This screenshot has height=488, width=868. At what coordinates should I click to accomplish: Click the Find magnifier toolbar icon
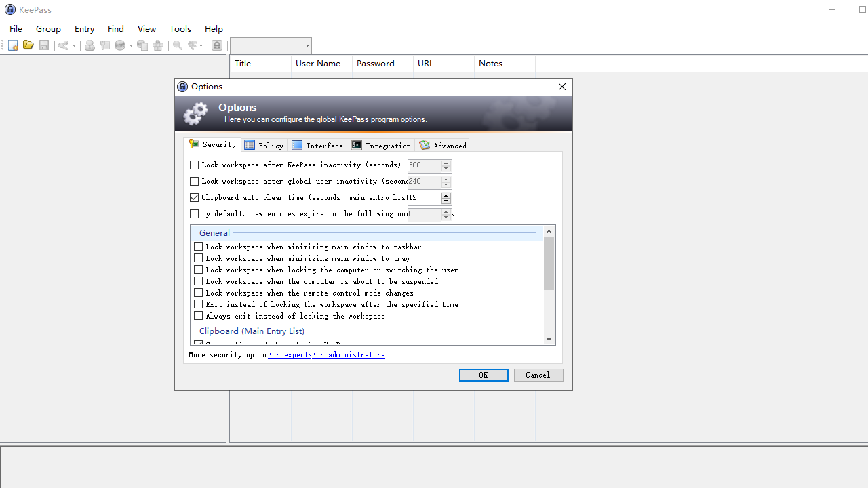[x=178, y=45]
